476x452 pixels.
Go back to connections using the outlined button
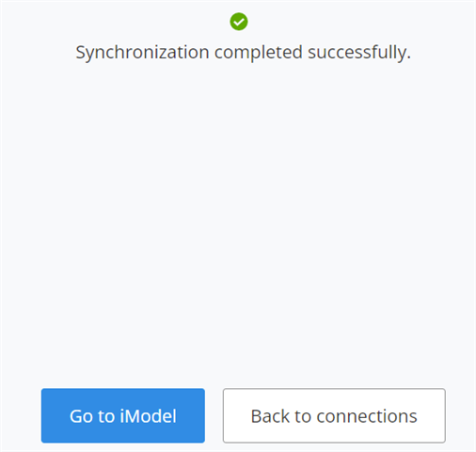pos(334,415)
